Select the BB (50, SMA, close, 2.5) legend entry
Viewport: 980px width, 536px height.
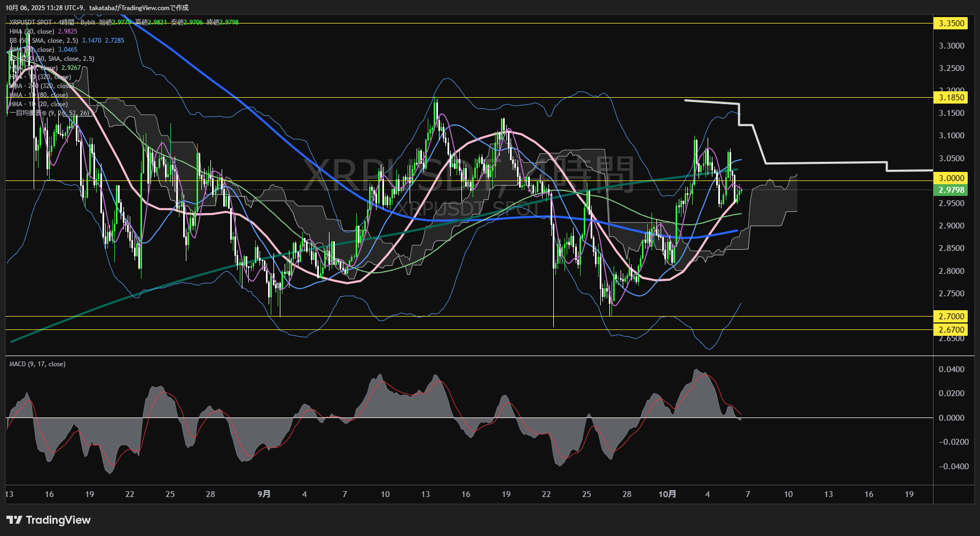pyautogui.click(x=44, y=41)
